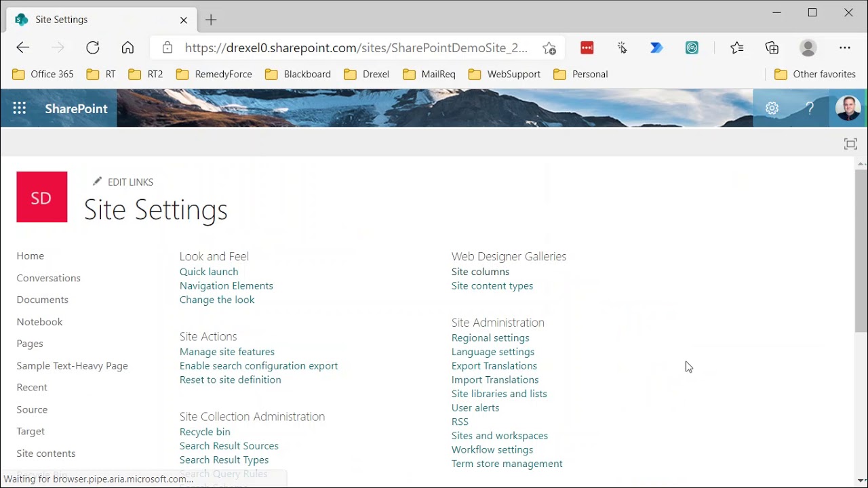Open the browser favorites list icon
Image resolution: width=868 pixels, height=488 pixels.
pos(737,47)
